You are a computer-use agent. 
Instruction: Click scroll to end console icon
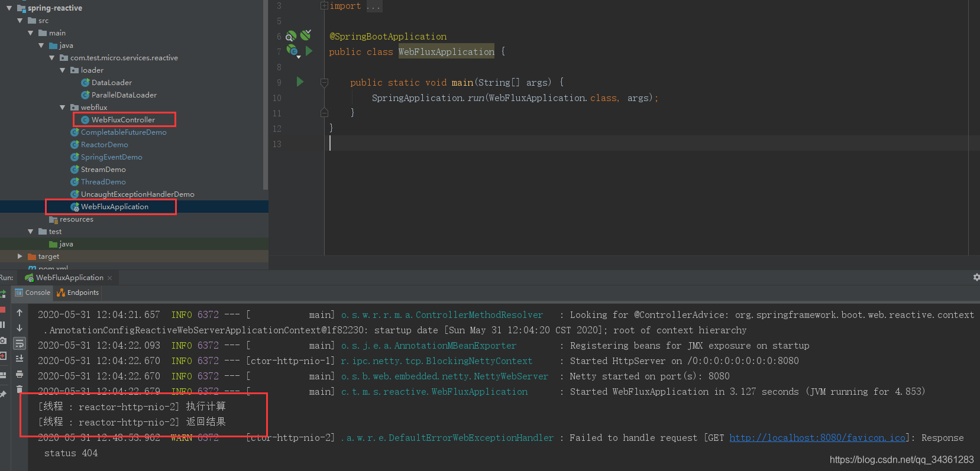(x=20, y=359)
